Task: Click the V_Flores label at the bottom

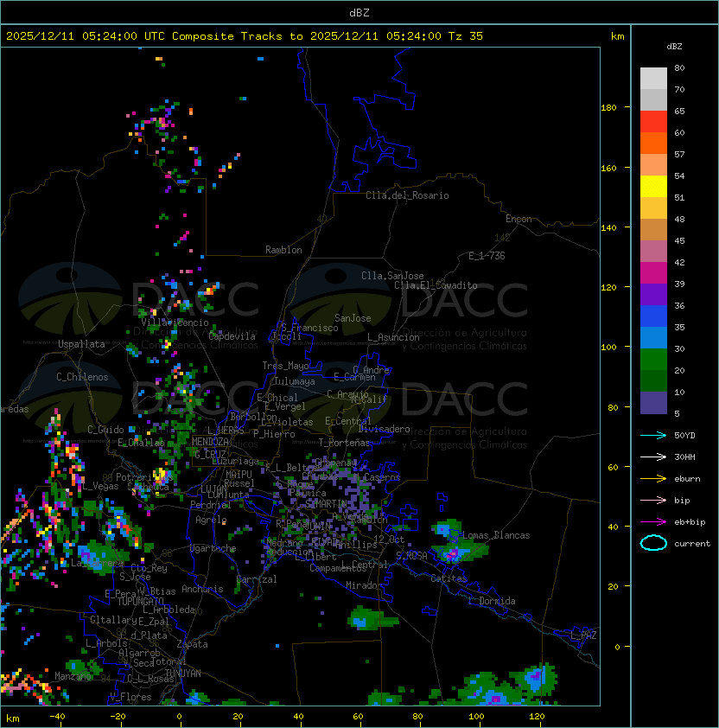Action: [130, 697]
